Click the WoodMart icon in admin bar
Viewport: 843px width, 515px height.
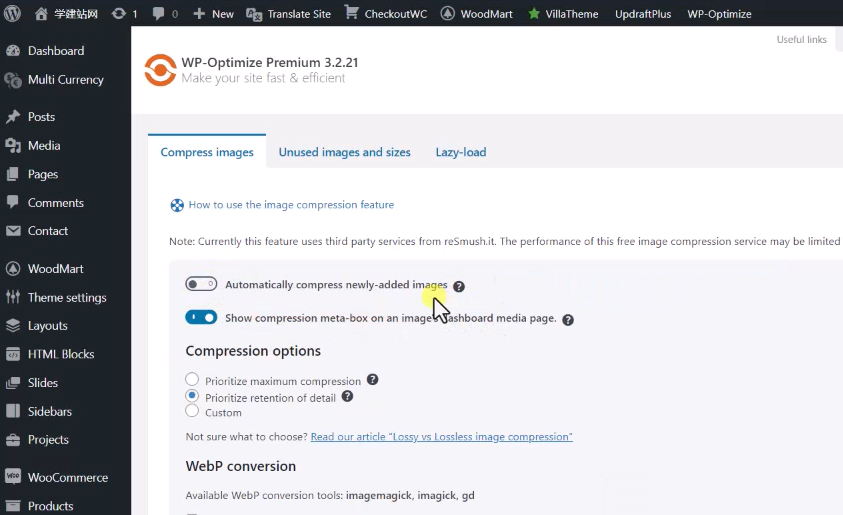pos(447,13)
